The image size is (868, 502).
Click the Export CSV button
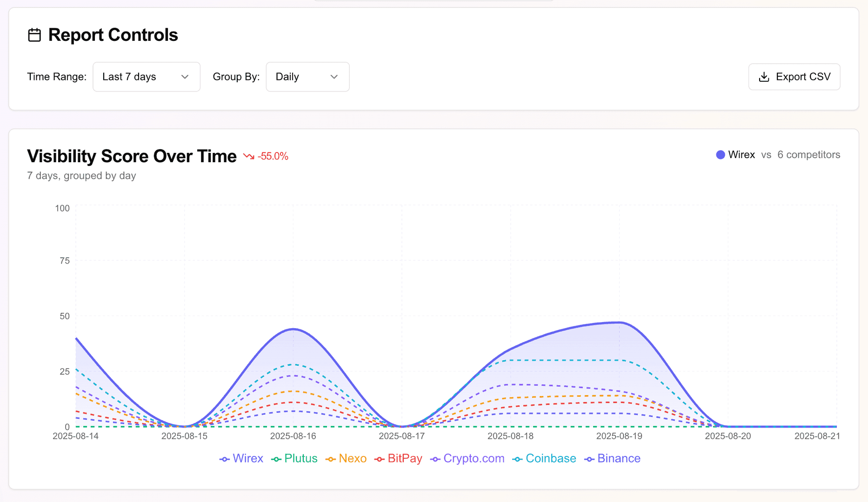click(794, 77)
